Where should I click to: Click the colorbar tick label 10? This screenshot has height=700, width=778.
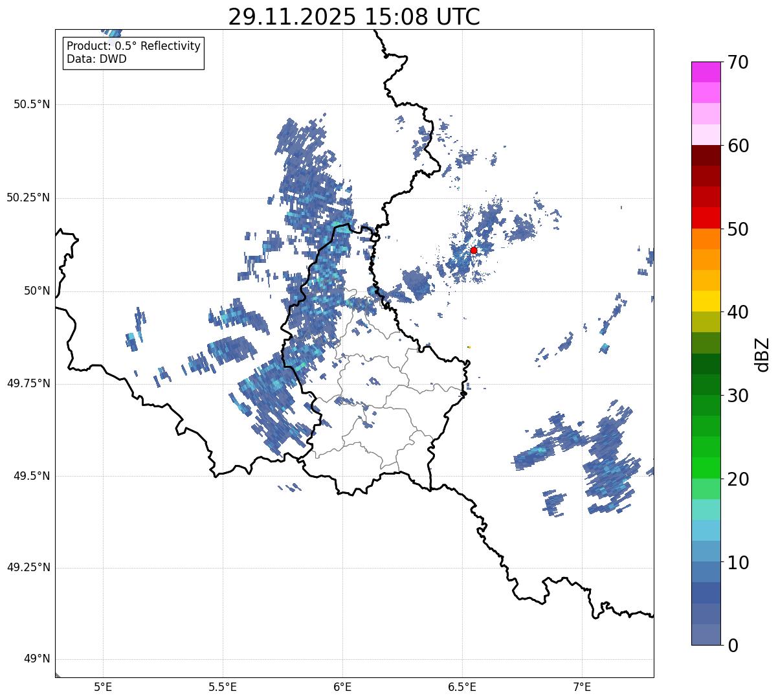[x=738, y=563]
